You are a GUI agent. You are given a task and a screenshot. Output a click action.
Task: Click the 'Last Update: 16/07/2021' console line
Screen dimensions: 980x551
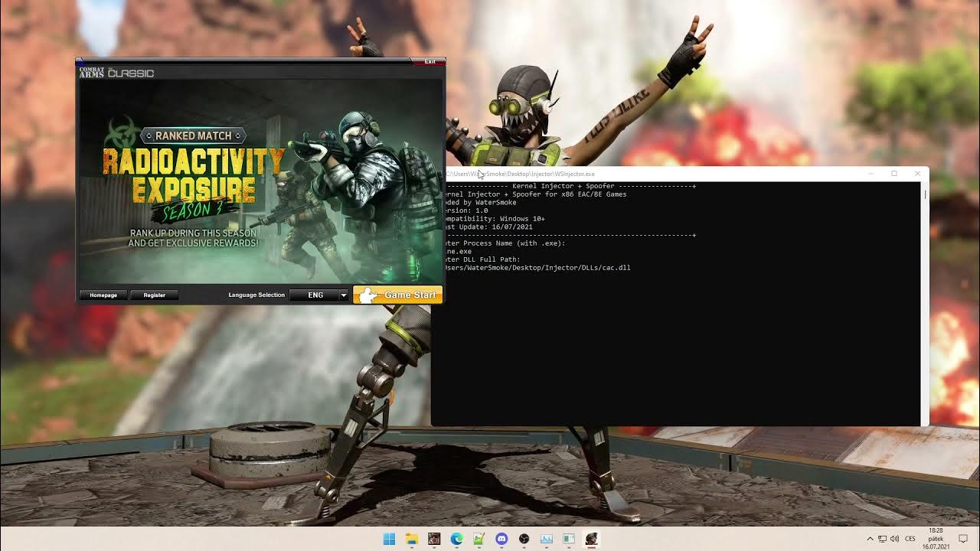(x=489, y=227)
